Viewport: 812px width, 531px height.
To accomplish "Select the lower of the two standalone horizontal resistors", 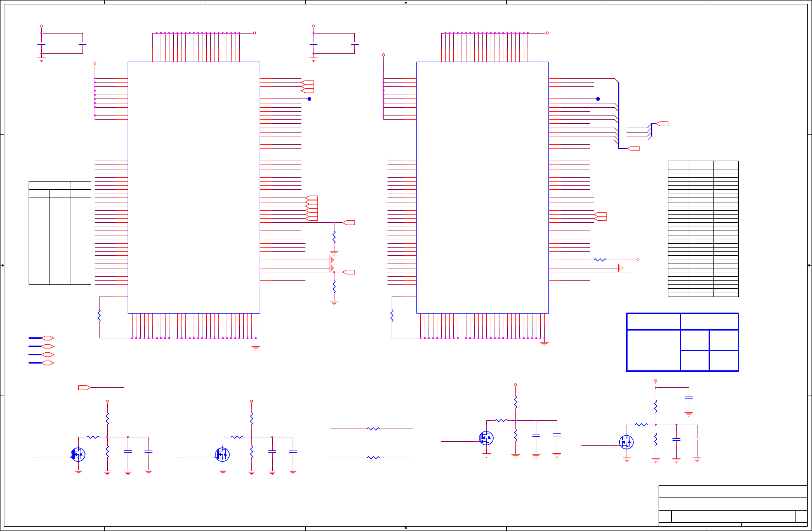I will point(373,458).
